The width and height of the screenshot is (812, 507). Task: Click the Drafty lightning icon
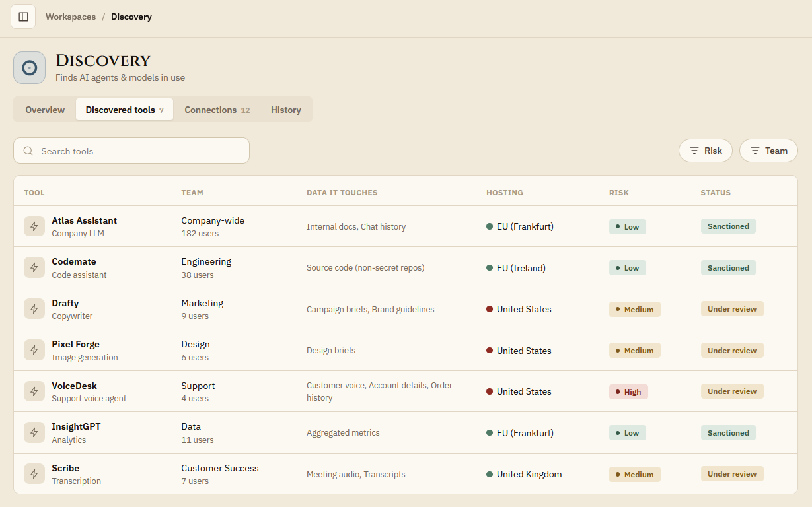34,309
